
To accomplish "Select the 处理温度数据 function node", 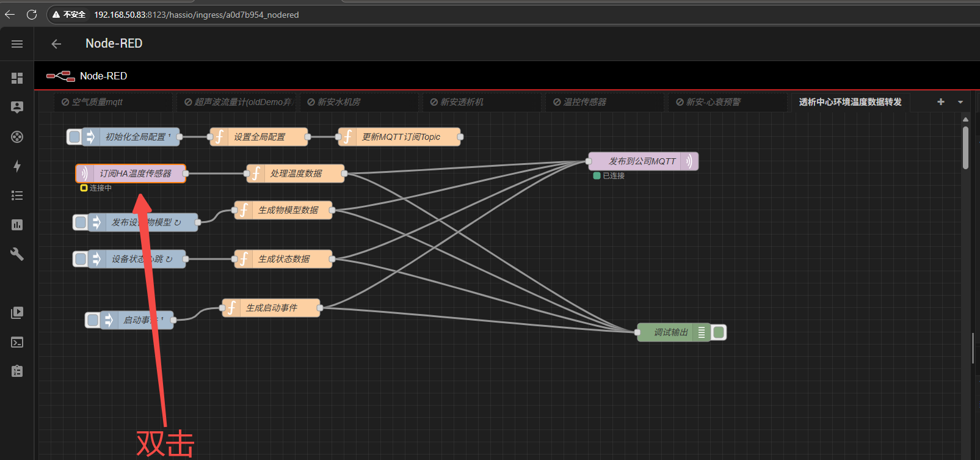I will 296,173.
